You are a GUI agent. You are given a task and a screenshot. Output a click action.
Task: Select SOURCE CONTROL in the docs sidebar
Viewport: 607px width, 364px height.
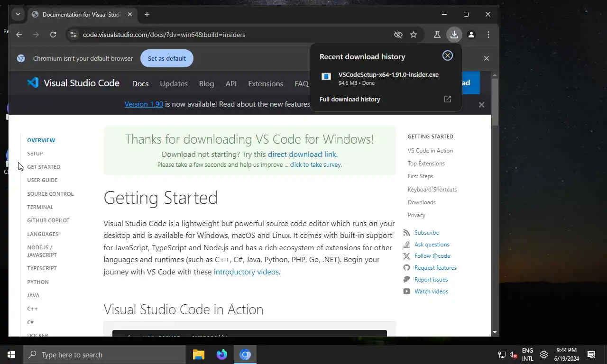50,194
